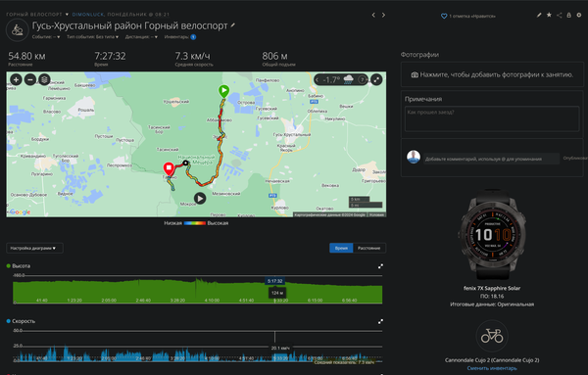Click the 7:27:32 time value
This screenshot has height=375, width=588.
pos(110,56)
